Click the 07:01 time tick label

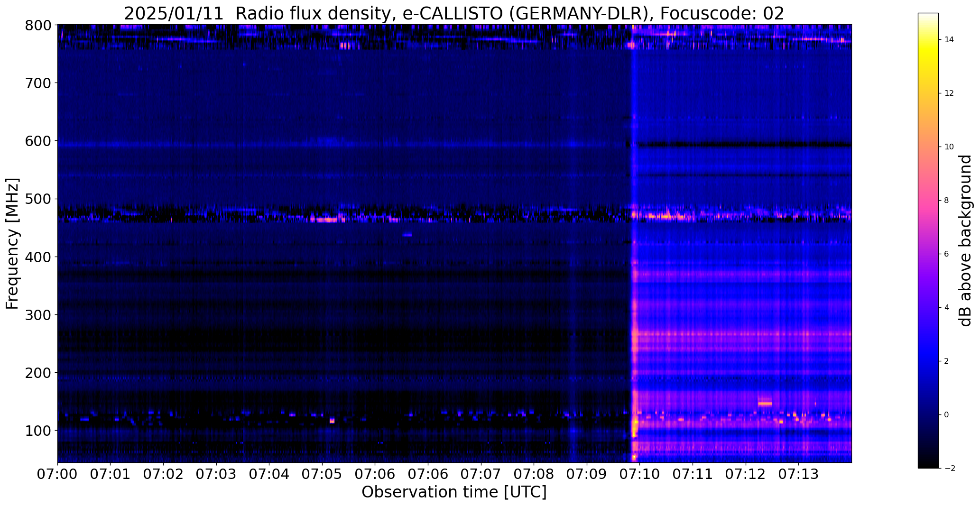[x=111, y=474]
